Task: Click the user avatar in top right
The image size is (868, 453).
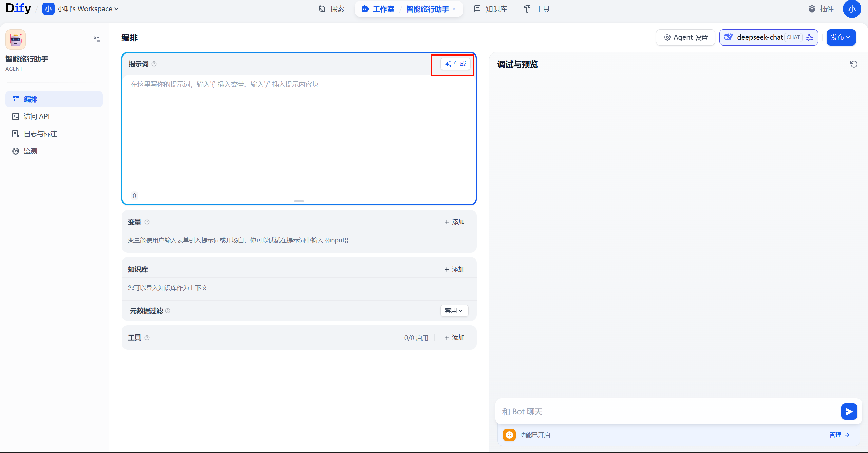Action: [x=852, y=9]
